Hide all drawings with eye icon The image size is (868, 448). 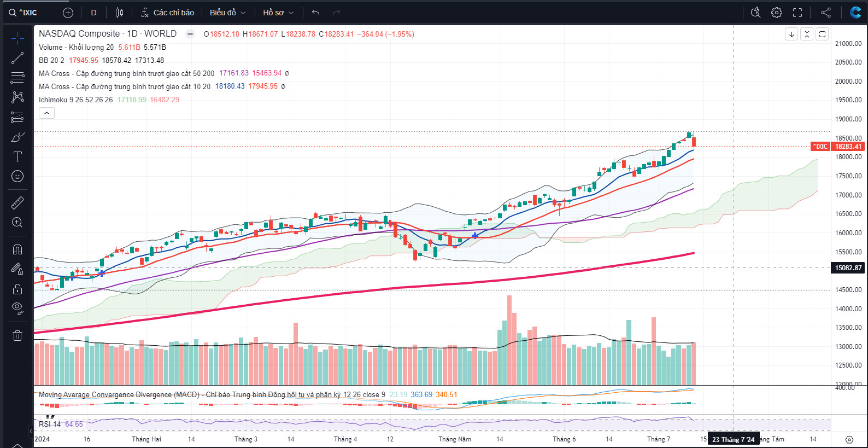pos(17,309)
